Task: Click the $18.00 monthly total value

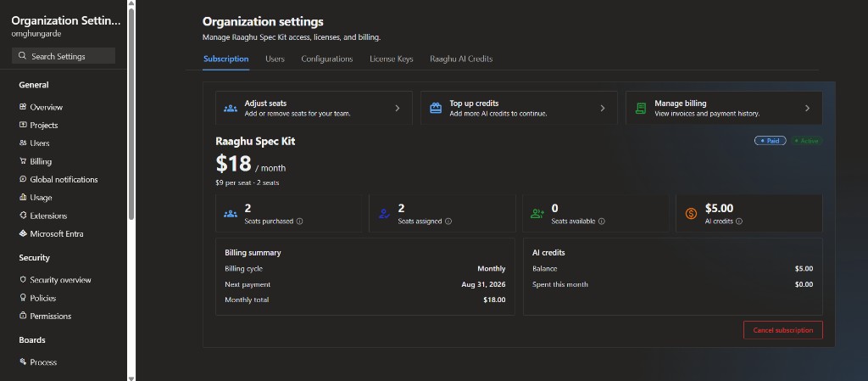Action: click(x=494, y=300)
